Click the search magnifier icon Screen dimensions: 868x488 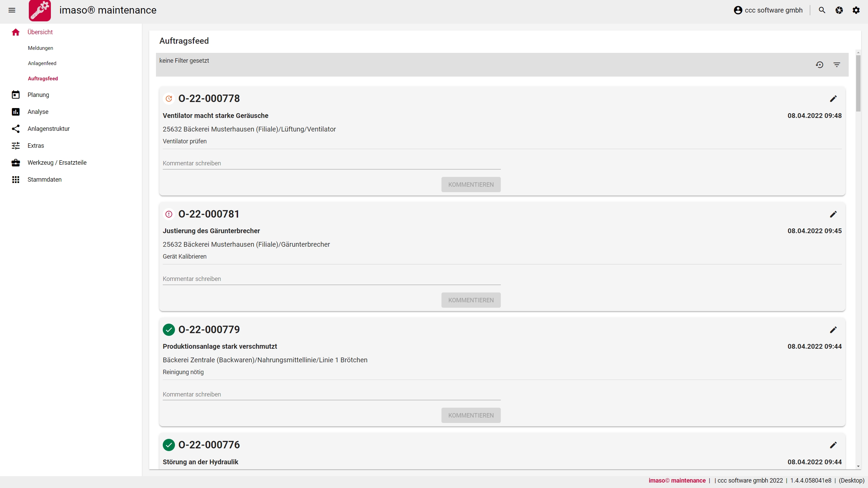pyautogui.click(x=822, y=10)
